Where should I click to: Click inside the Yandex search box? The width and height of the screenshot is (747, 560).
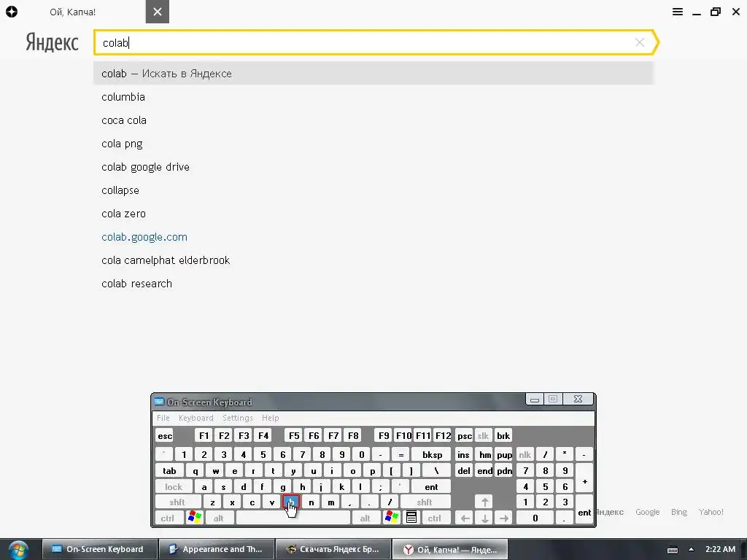(367, 42)
